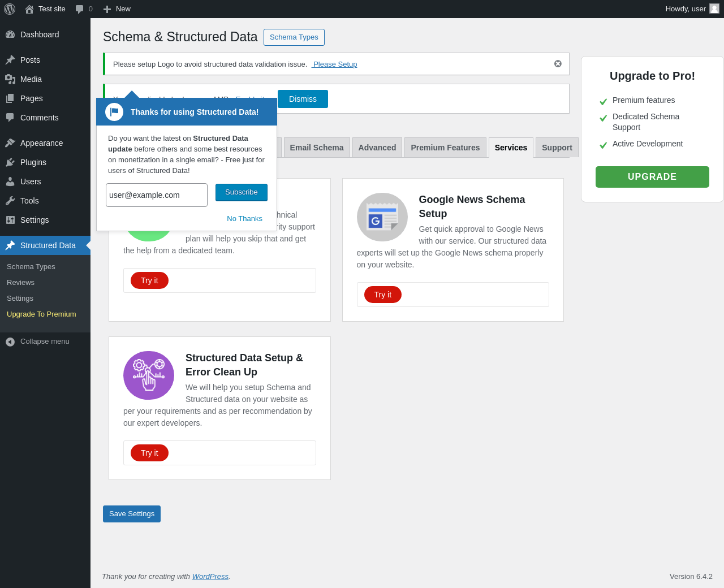This screenshot has height=588, width=724.
Task: Open the user avatar icon
Action: [714, 8]
